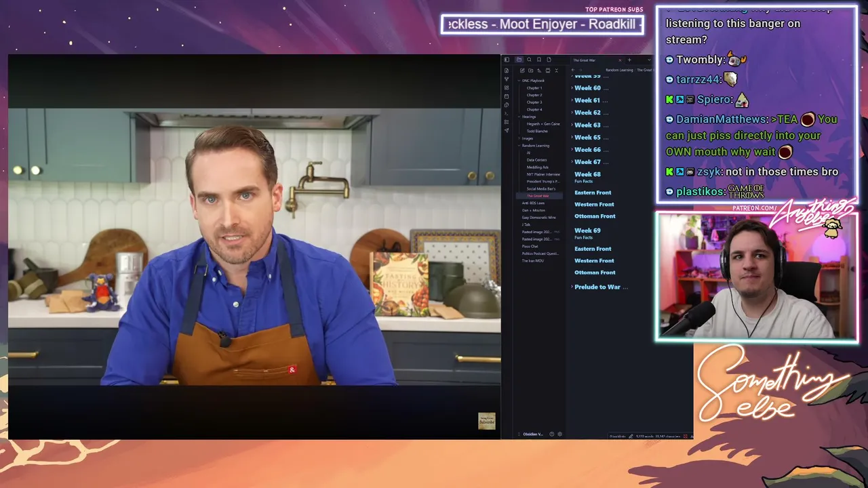Click the Week 69 heading text

[x=587, y=230]
